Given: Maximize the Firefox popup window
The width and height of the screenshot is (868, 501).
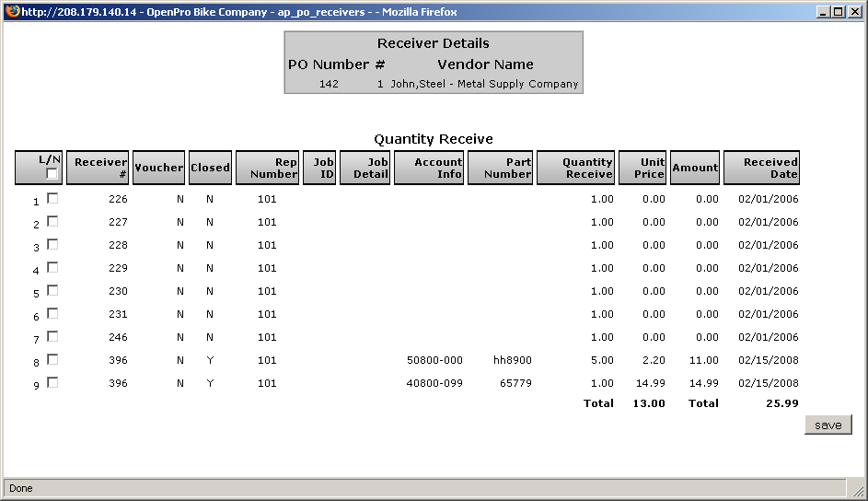Looking at the screenshot, I should [x=837, y=12].
